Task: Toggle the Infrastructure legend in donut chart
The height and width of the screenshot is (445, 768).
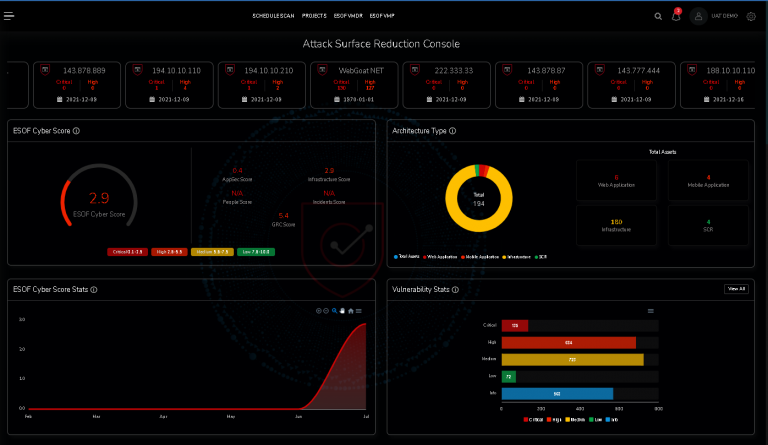Action: pos(516,257)
